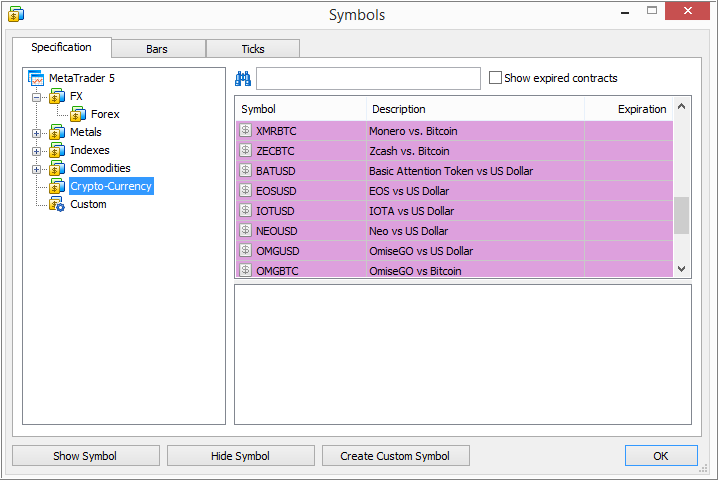Select the Monero vs. Bitcoin description
The height and width of the screenshot is (480, 718).
point(413,131)
